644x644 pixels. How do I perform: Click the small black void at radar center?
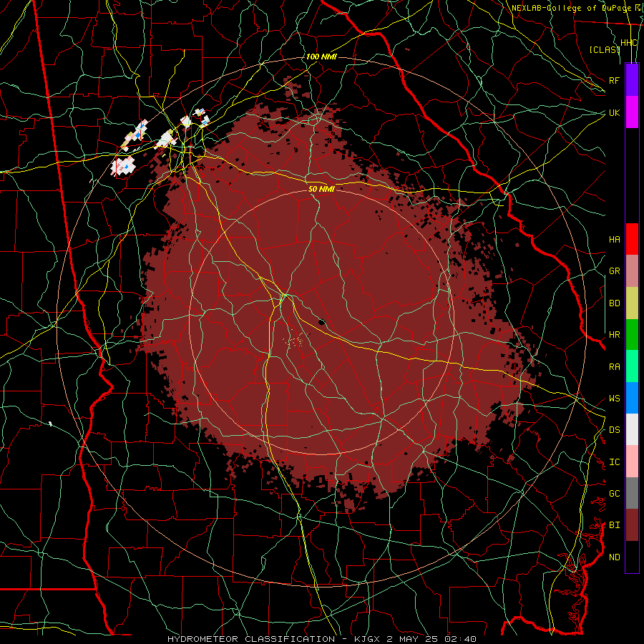[321, 321]
